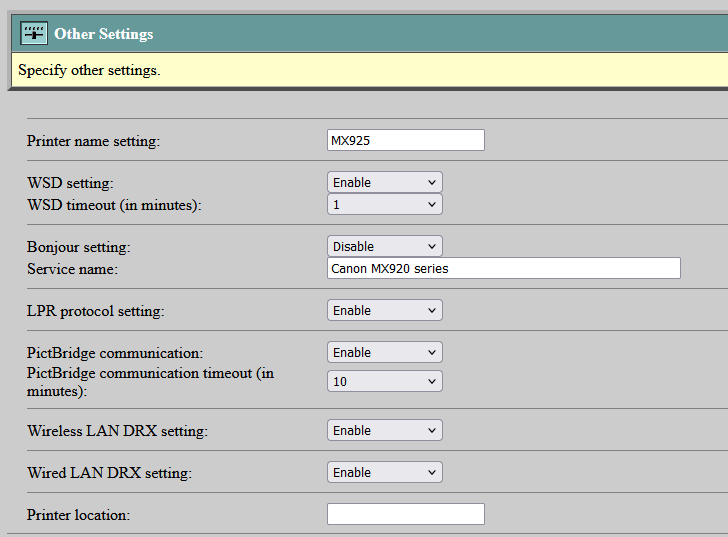
Task: Click the 'Specify other settings' description text
Action: (89, 71)
